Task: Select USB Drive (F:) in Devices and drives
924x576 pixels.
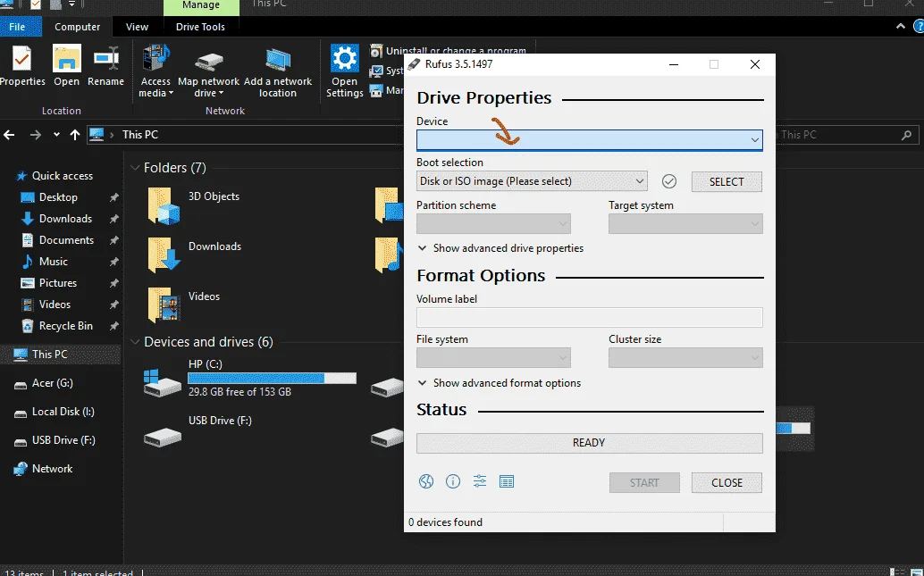Action: point(198,430)
